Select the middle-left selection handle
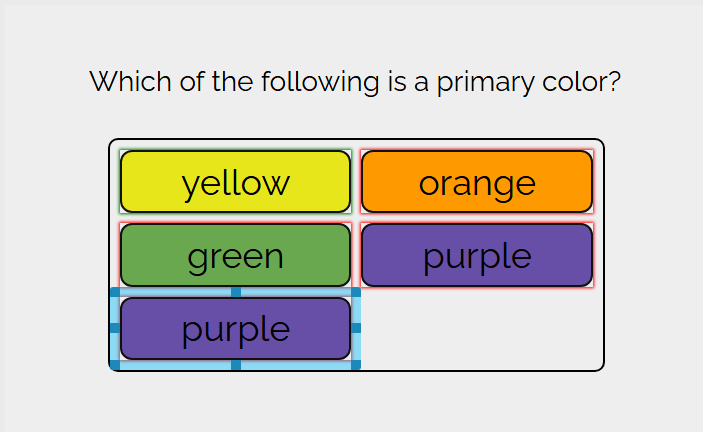The width and height of the screenshot is (703, 432). [x=115, y=328]
